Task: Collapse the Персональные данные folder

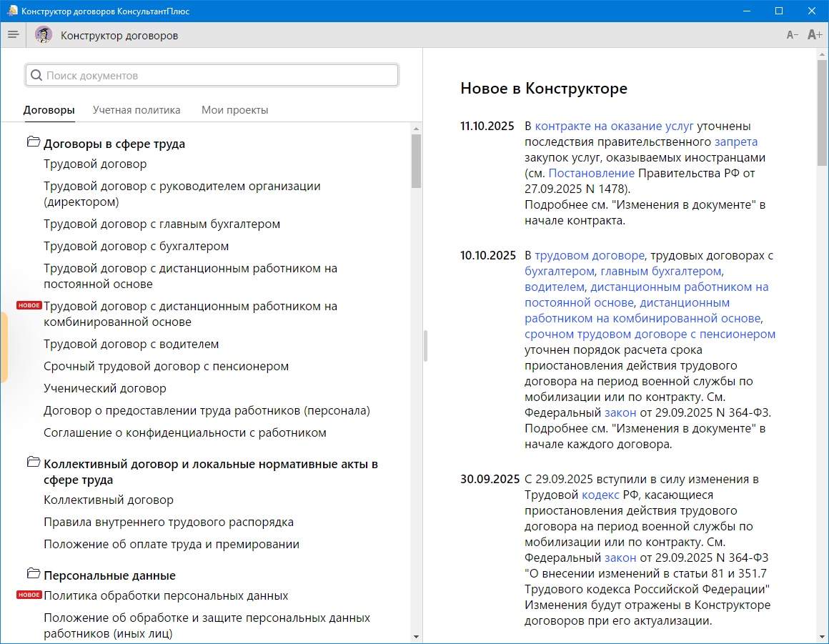Action: [x=33, y=574]
